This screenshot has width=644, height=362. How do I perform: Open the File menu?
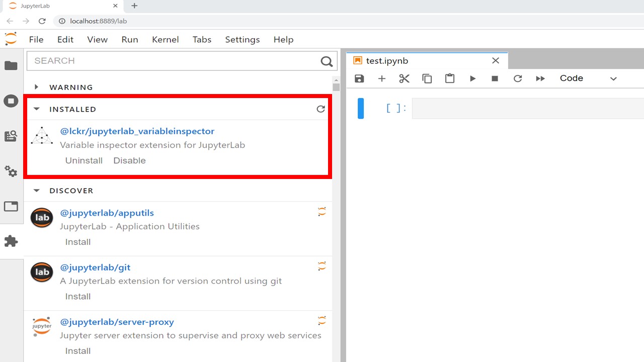pos(36,40)
